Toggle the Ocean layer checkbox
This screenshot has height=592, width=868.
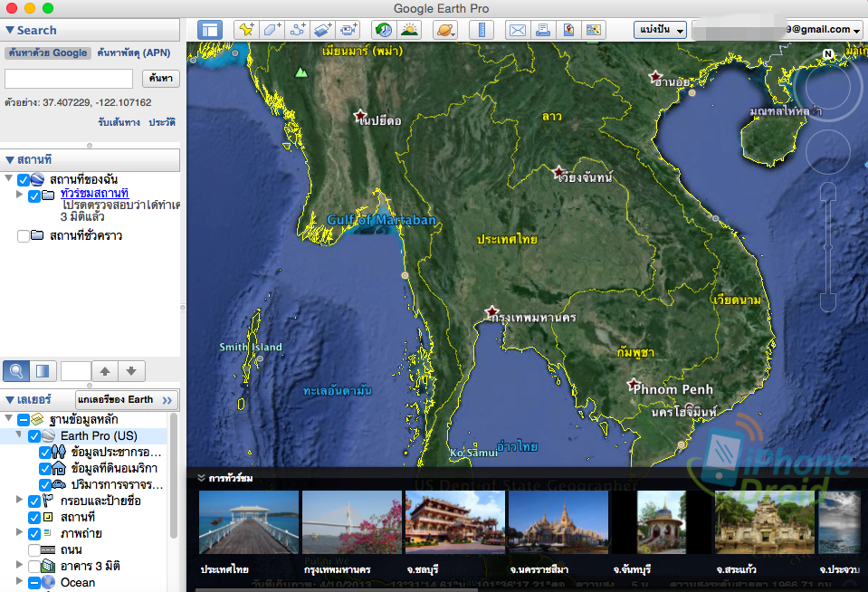click(x=34, y=583)
